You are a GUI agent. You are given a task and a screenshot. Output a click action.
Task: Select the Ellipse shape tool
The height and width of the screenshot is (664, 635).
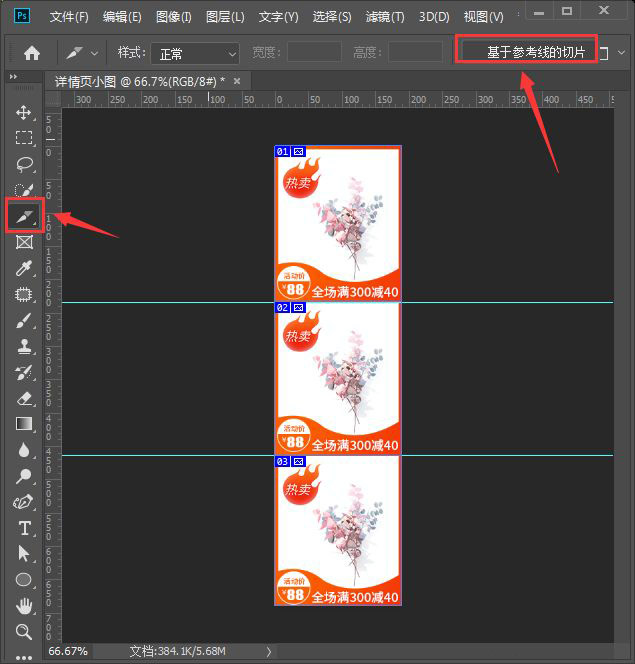24,579
